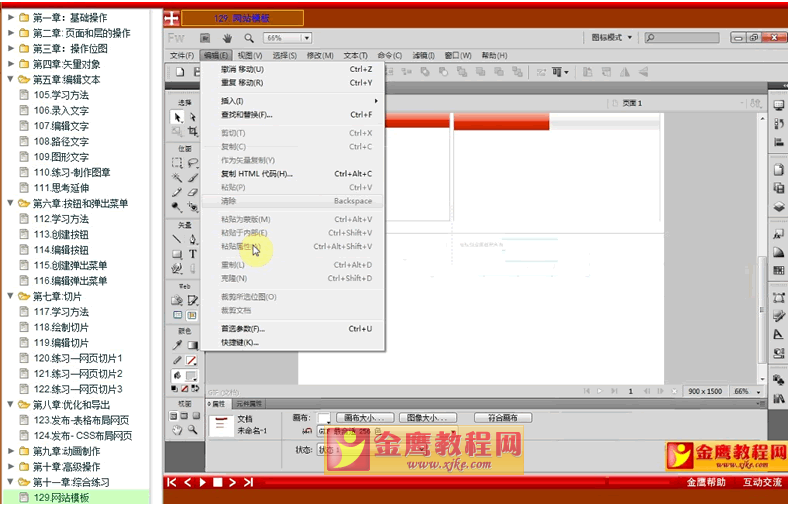Click the Zoom magnifier in the Fireworks top bar
788x507 pixels.
pos(249,38)
